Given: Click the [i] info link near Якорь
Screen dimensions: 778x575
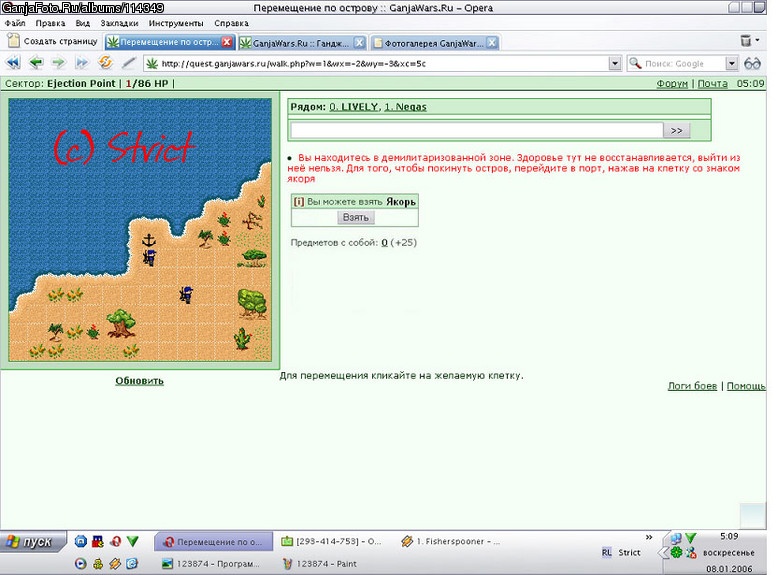Looking at the screenshot, I should pos(299,201).
